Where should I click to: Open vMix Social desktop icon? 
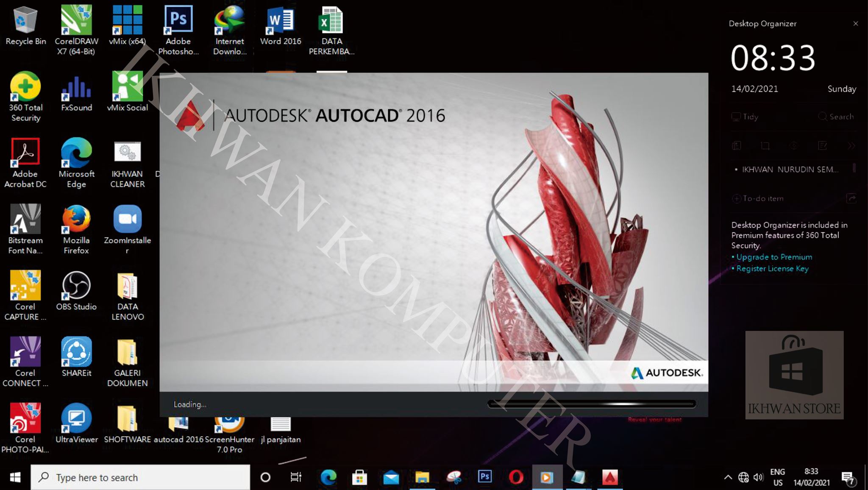tap(127, 92)
